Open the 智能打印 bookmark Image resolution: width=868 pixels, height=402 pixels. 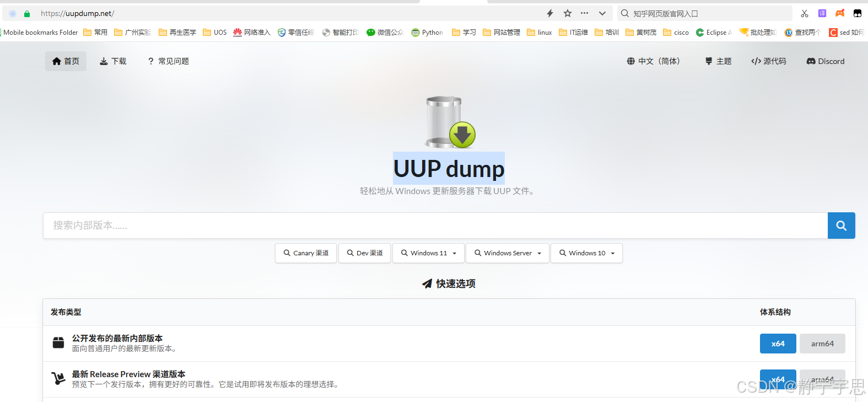[341, 33]
